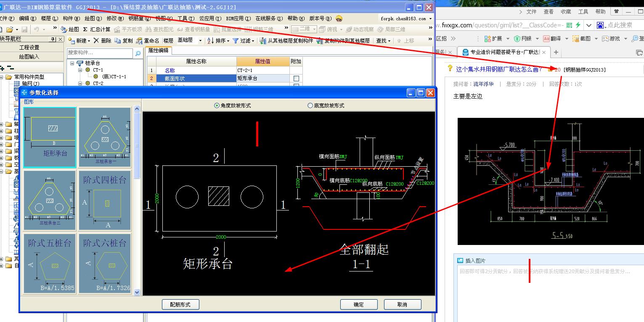The width and height of the screenshot is (644, 322).
Task: Click the open file folder icon
Action: pyautogui.click(x=10, y=29)
